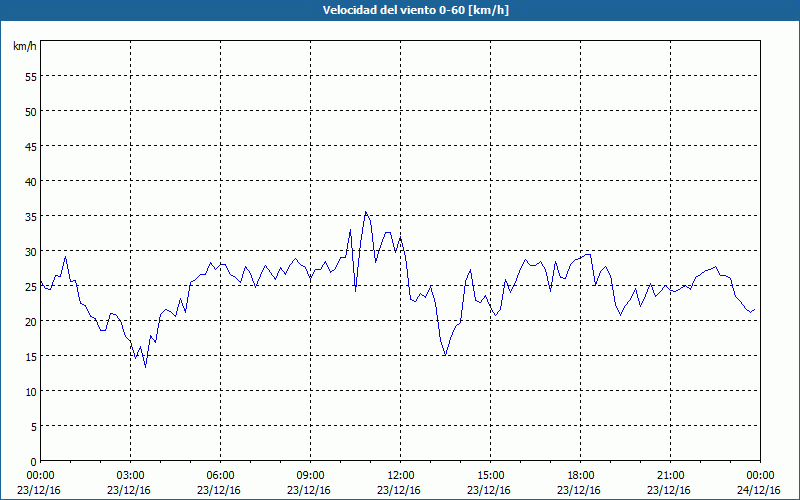Click the '21:00' x-axis time label
This screenshot has height=500, width=800.
point(670,476)
